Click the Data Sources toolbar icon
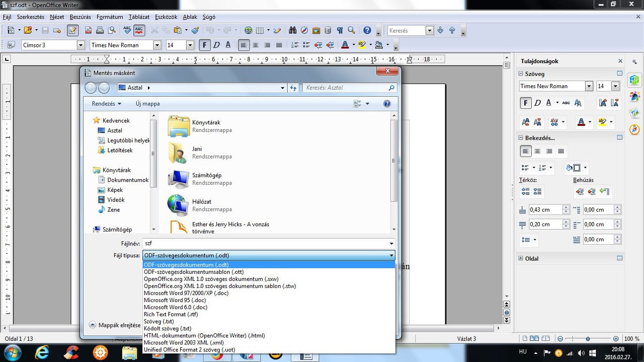This screenshot has height=362, width=644. click(328, 30)
